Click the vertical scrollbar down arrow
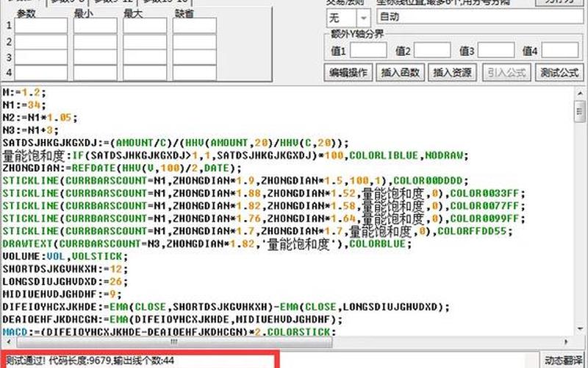Screen dimensions: 588x368 (x=578, y=329)
